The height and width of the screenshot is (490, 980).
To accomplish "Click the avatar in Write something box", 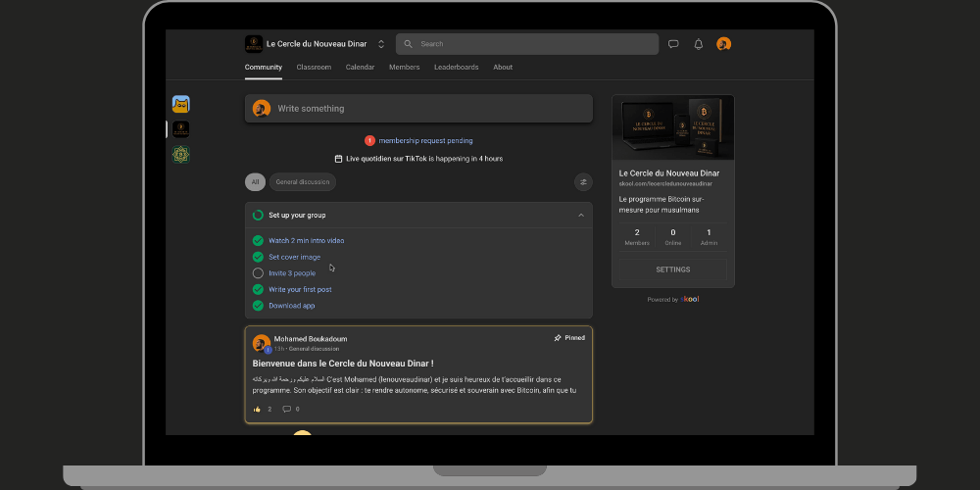I will pos(262,108).
